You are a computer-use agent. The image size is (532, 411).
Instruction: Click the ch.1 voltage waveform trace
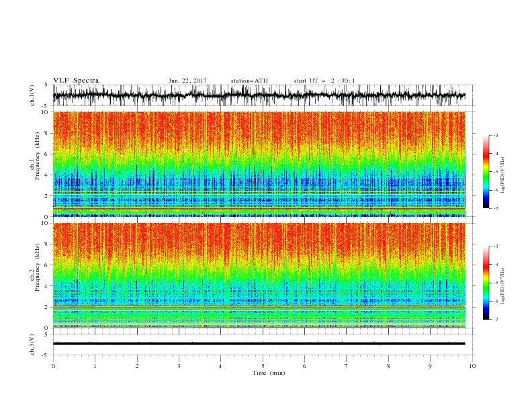click(259, 95)
